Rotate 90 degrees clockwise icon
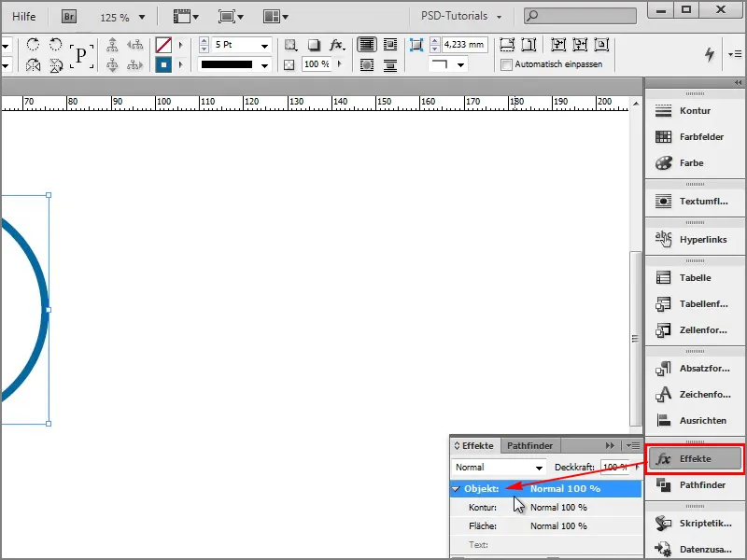Viewport: 747px width, 560px height. (33, 45)
